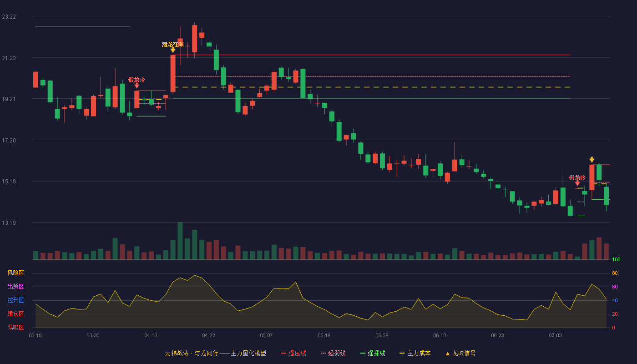Click the yellow triangle icon beside 龙吟信号

(x=447, y=354)
